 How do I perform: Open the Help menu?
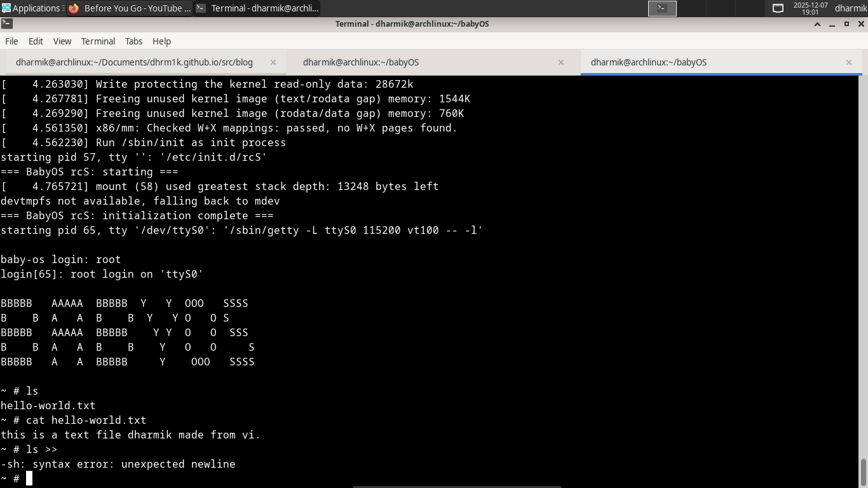coord(161,41)
